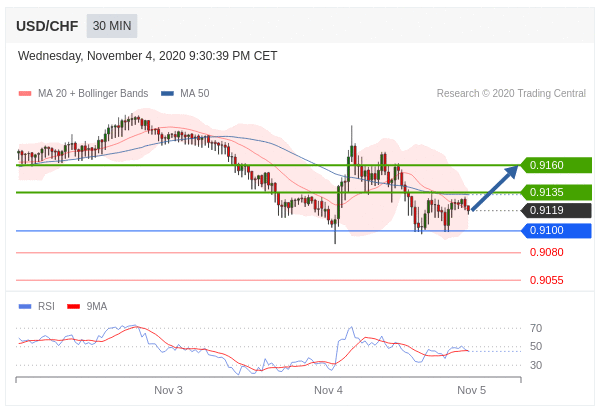Screen dimensions: 596x411
Task: Click the MA 20 + Bollinger Bands swatch
Action: pos(25,94)
